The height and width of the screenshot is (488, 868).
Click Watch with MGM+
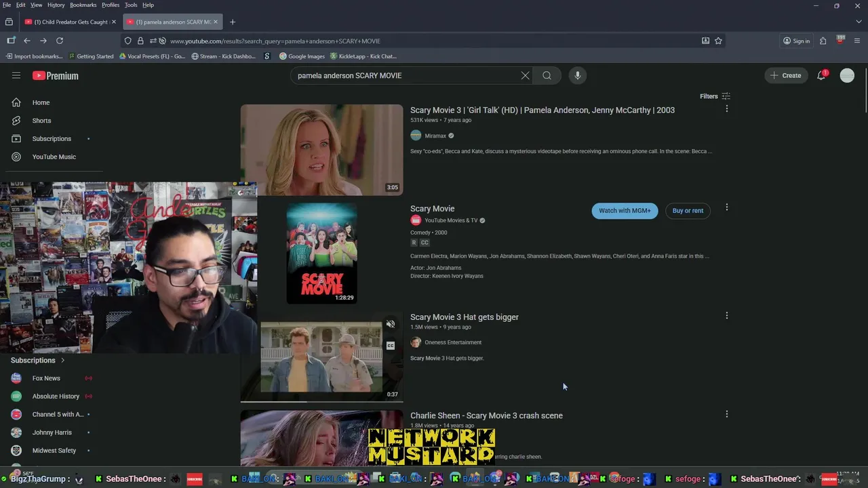coord(625,211)
